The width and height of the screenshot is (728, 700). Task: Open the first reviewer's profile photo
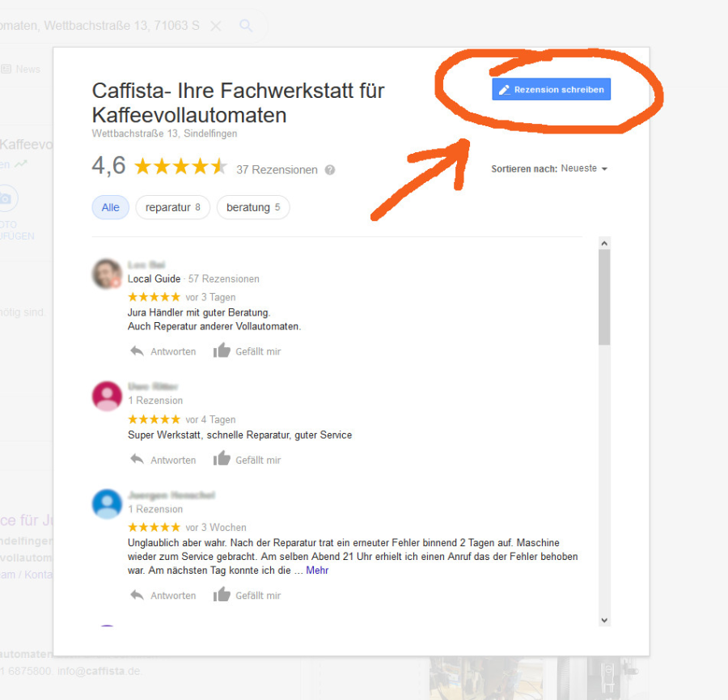tap(108, 274)
